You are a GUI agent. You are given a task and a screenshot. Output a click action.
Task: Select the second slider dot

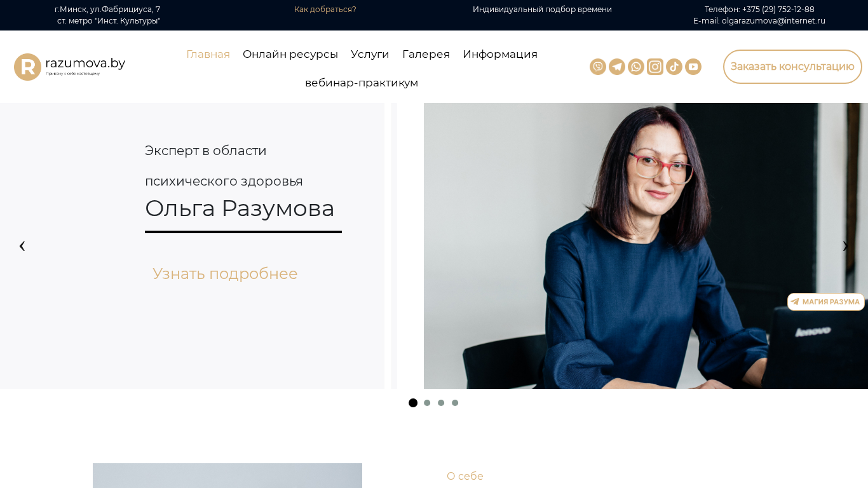[x=427, y=403]
